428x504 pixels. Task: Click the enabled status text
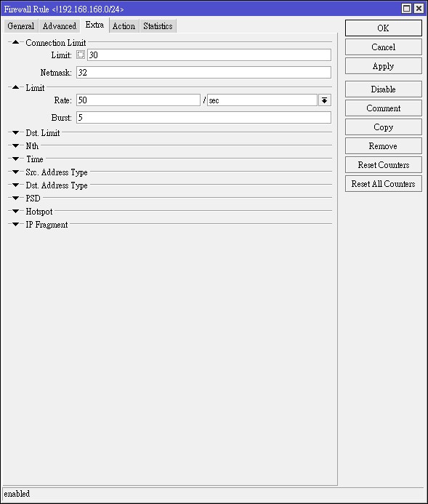tap(17, 494)
